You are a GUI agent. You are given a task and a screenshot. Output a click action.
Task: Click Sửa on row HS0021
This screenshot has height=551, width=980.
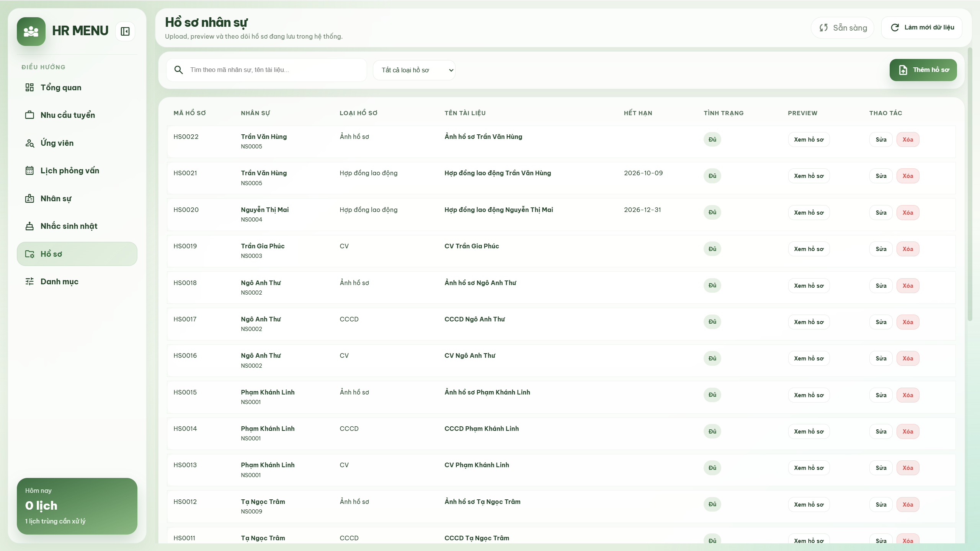880,176
